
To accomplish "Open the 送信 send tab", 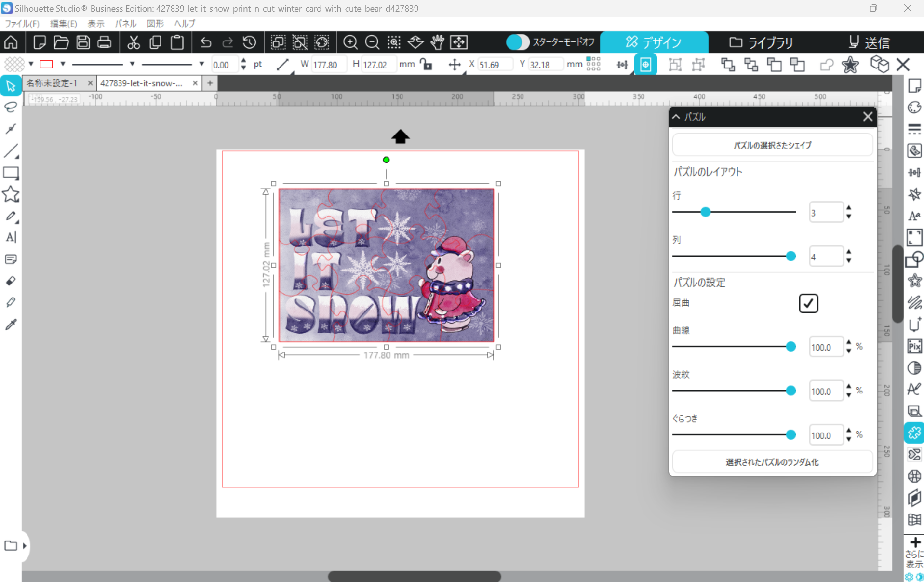I will [869, 42].
